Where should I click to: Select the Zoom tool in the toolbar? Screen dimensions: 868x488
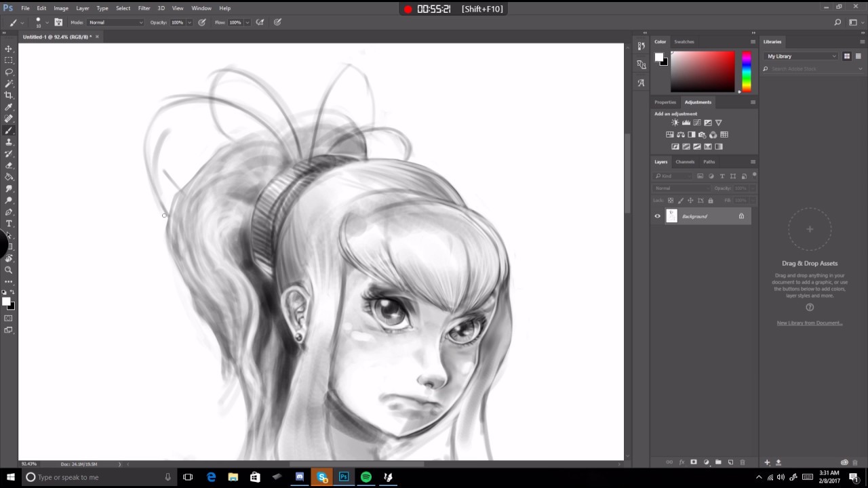[x=9, y=270]
